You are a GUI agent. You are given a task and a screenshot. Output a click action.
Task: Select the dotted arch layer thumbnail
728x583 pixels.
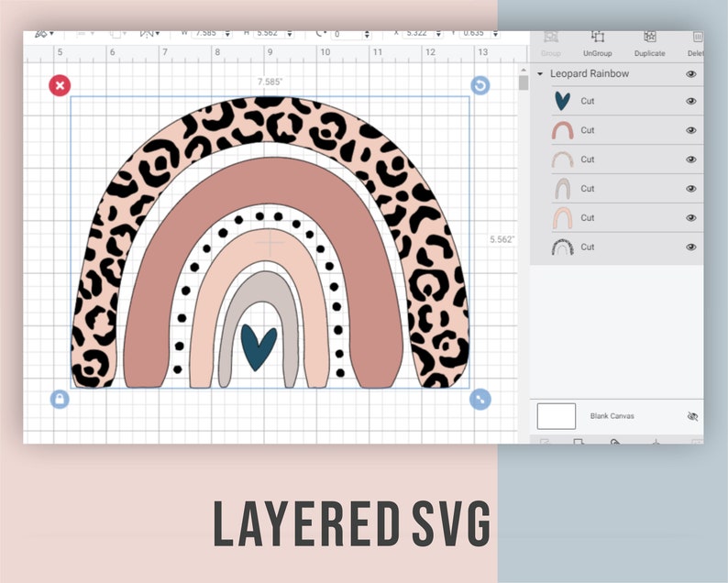pyautogui.click(x=562, y=159)
